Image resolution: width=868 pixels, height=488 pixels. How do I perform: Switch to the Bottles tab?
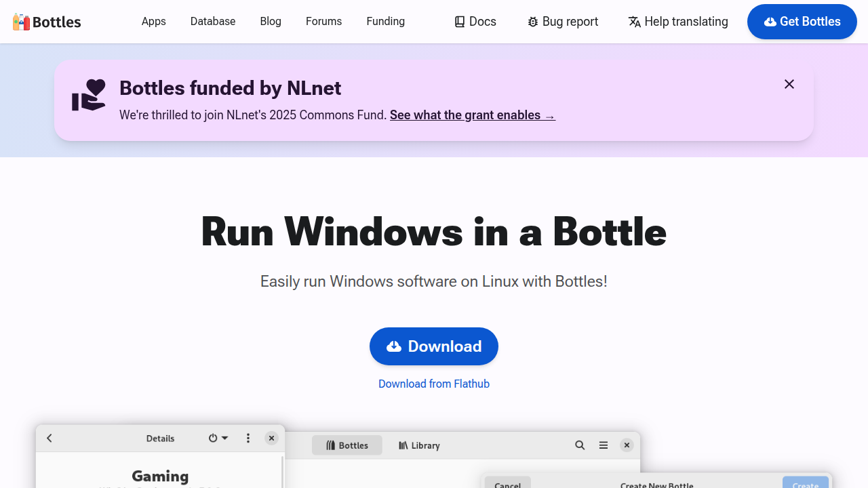tap(347, 445)
